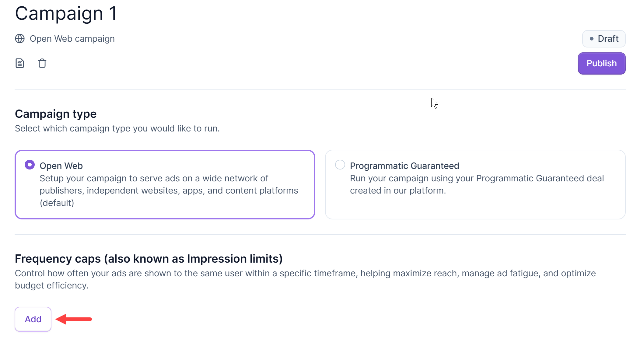Choose the Programmatic Guaranteed option label
The width and height of the screenshot is (644, 339).
coord(404,166)
